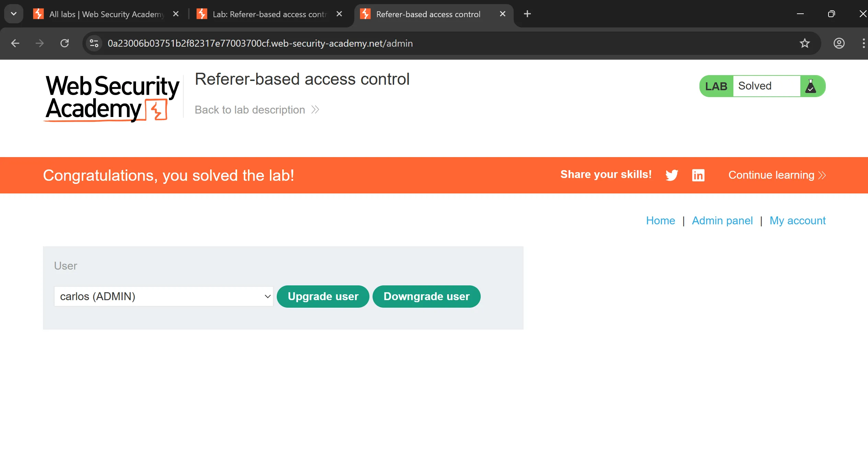This screenshot has width=868, height=461.
Task: Click the LinkedIn share icon
Action: click(x=698, y=175)
